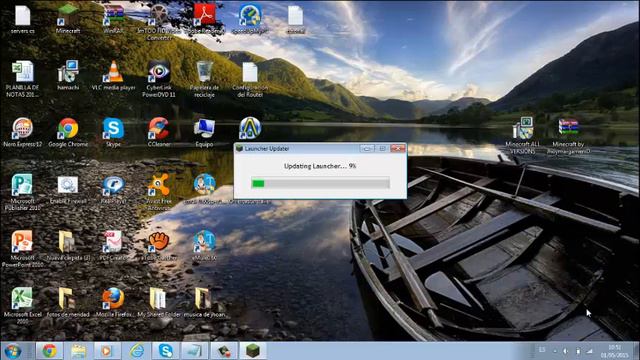Open the Minecraft desktop shortcut
Viewport: 640px width, 360px height.
(x=68, y=18)
